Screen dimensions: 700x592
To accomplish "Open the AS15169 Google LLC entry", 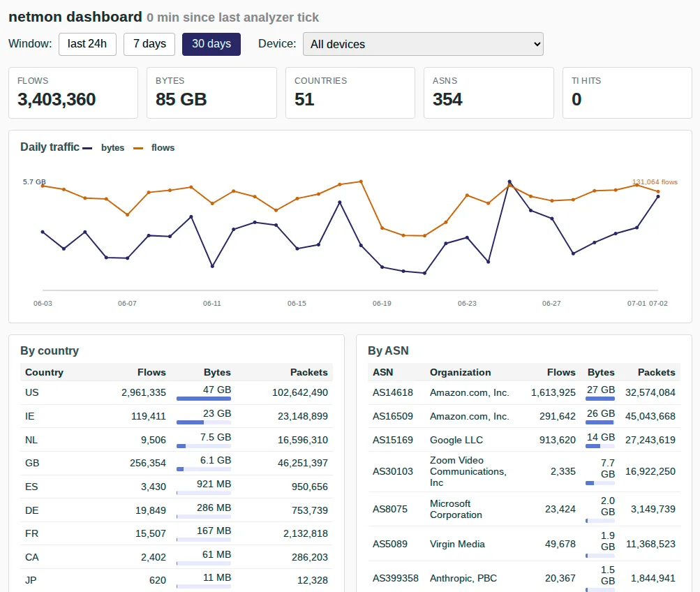I will (x=524, y=440).
